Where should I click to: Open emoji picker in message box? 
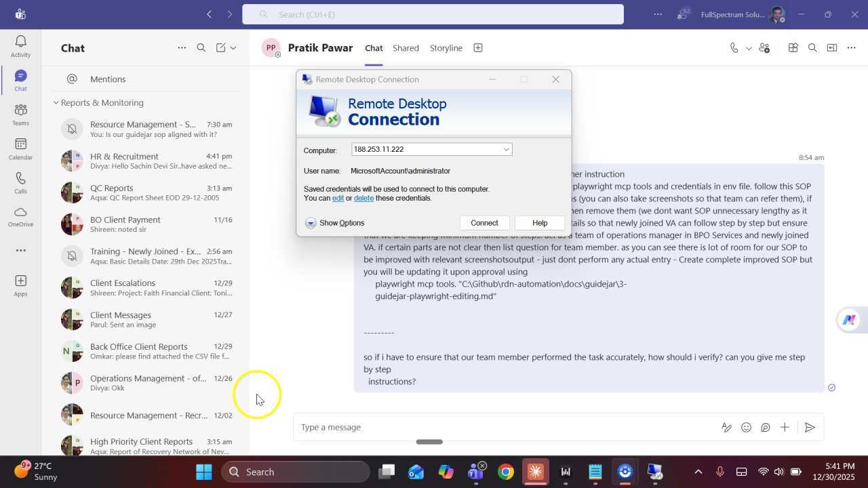pyautogui.click(x=746, y=428)
